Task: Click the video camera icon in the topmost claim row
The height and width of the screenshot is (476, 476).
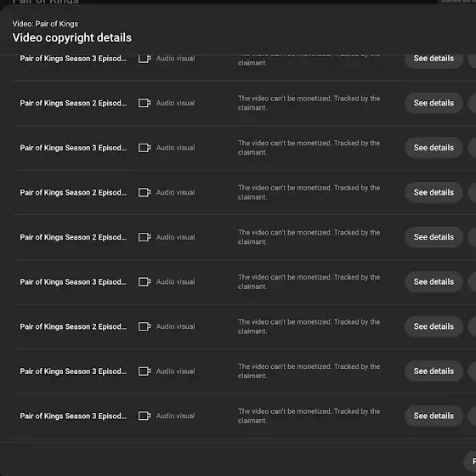Action: click(144, 59)
